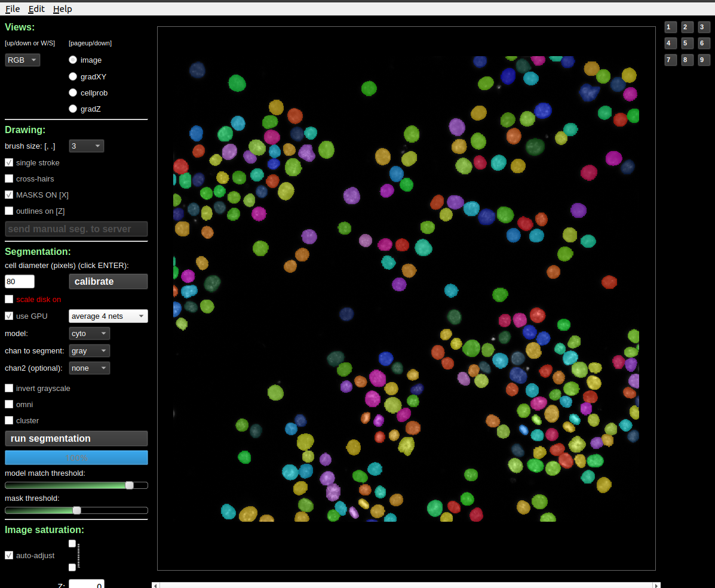Enable outlines on [Z]
Viewport: 715px width, 588px height.
tap(9, 211)
